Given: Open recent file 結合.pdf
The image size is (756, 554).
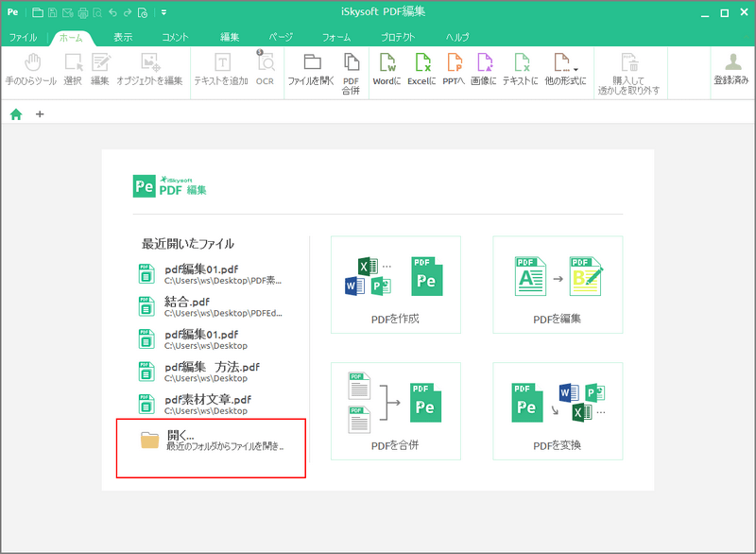Looking at the screenshot, I should [211, 306].
